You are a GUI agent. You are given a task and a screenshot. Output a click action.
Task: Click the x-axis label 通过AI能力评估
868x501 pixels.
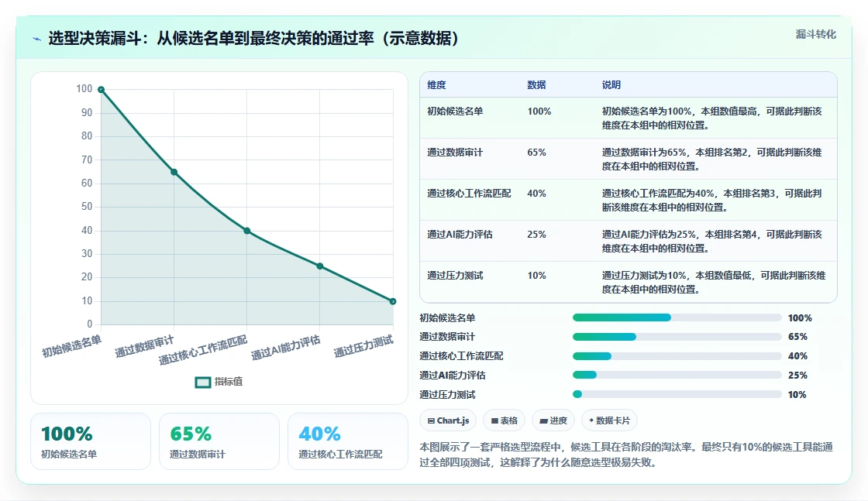click(286, 348)
